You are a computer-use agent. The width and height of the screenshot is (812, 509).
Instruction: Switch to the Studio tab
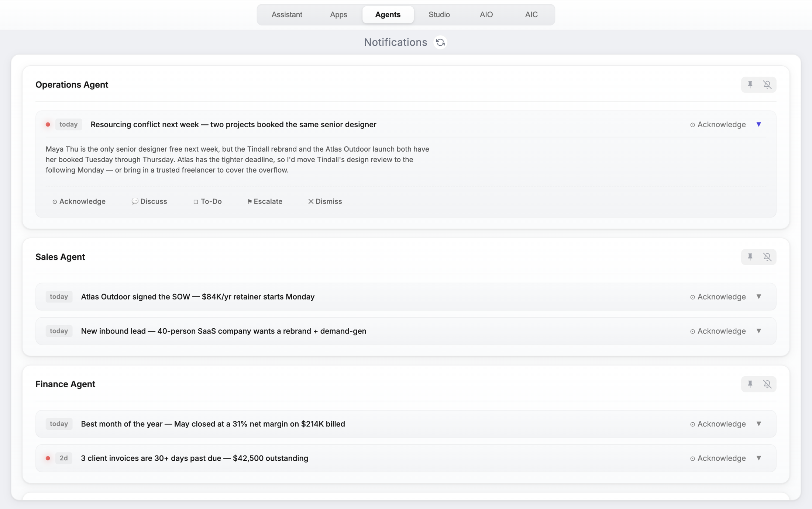coord(439,15)
